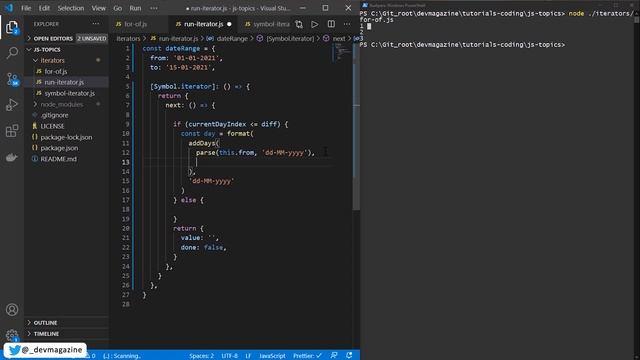Change language mode via JavaScript
640x360 pixels.
(x=272, y=356)
